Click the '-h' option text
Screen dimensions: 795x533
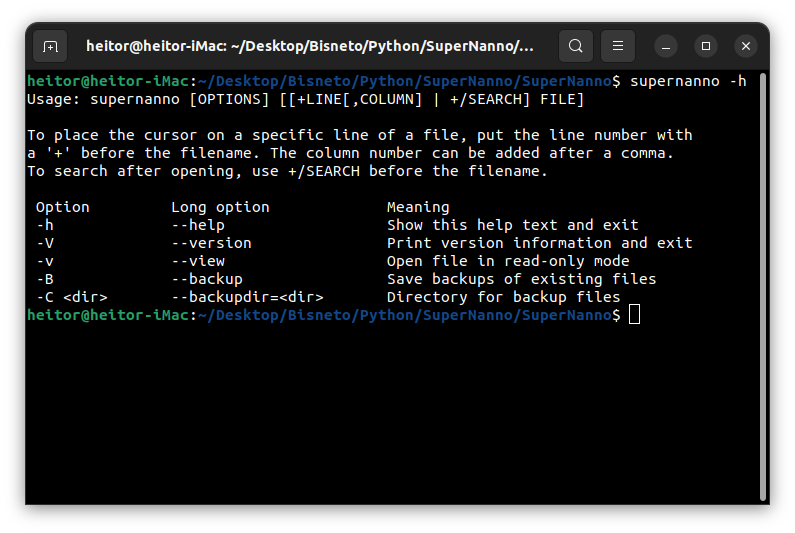45,225
